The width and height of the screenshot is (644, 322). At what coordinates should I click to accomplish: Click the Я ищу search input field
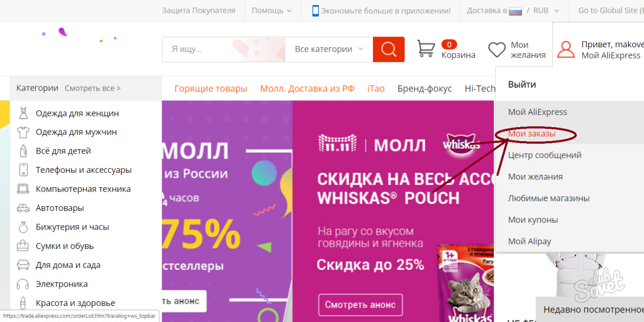click(224, 49)
